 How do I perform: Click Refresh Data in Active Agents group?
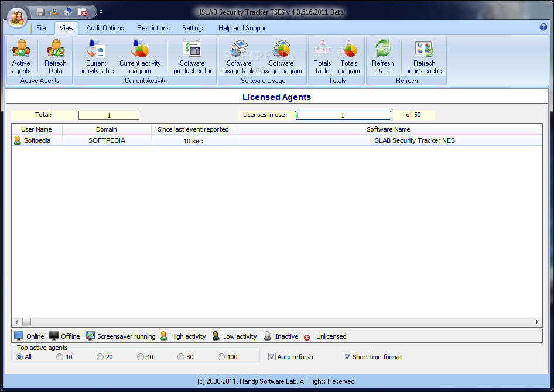[x=56, y=57]
